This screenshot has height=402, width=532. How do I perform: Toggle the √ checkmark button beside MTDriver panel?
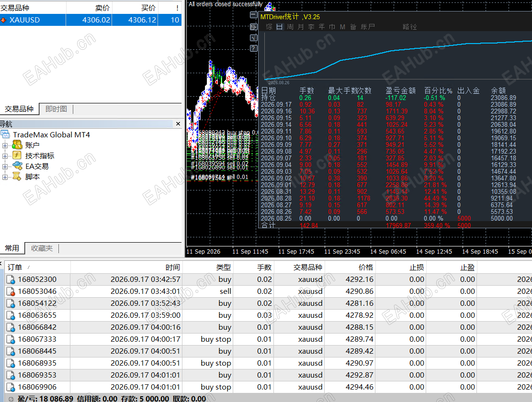point(253,38)
